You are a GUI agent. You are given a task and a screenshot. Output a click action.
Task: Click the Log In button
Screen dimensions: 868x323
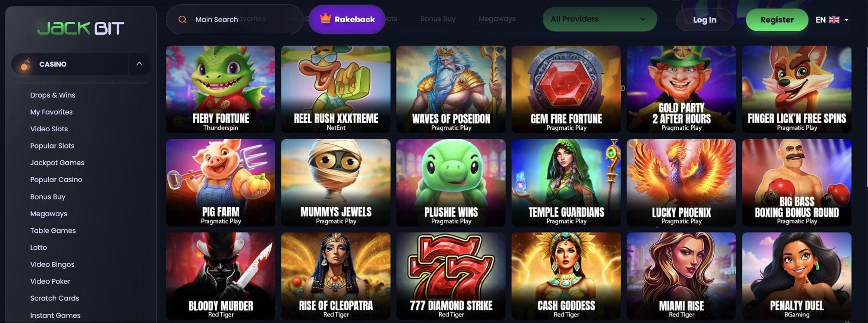pyautogui.click(x=705, y=20)
